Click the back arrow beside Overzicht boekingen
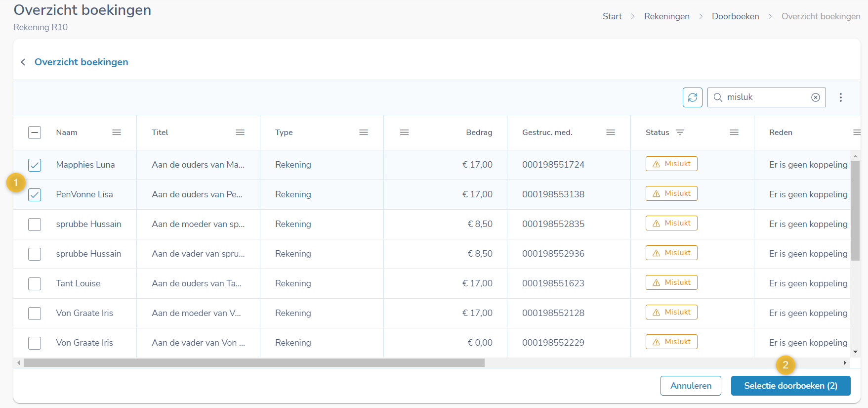The height and width of the screenshot is (408, 868). click(x=23, y=62)
